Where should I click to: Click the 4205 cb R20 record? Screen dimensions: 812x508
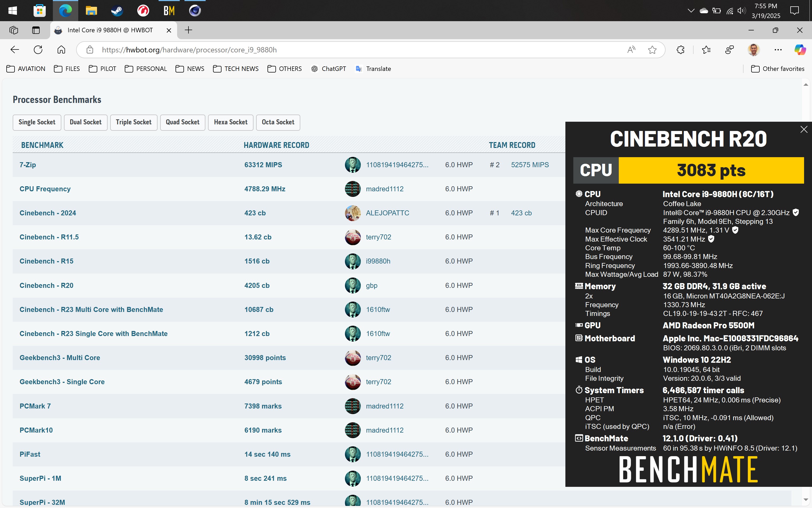(257, 285)
